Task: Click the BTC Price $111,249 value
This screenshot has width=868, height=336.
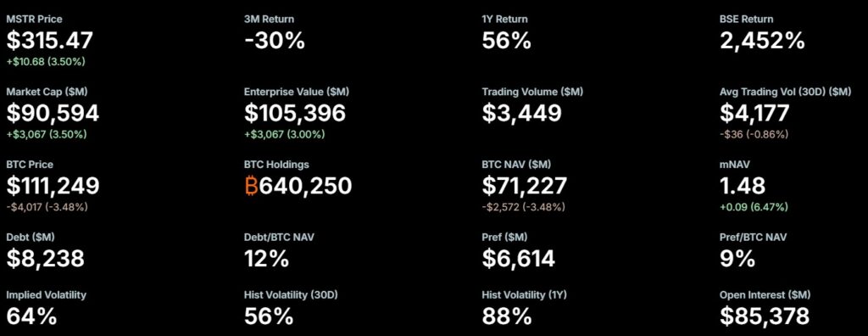Action: point(53,186)
